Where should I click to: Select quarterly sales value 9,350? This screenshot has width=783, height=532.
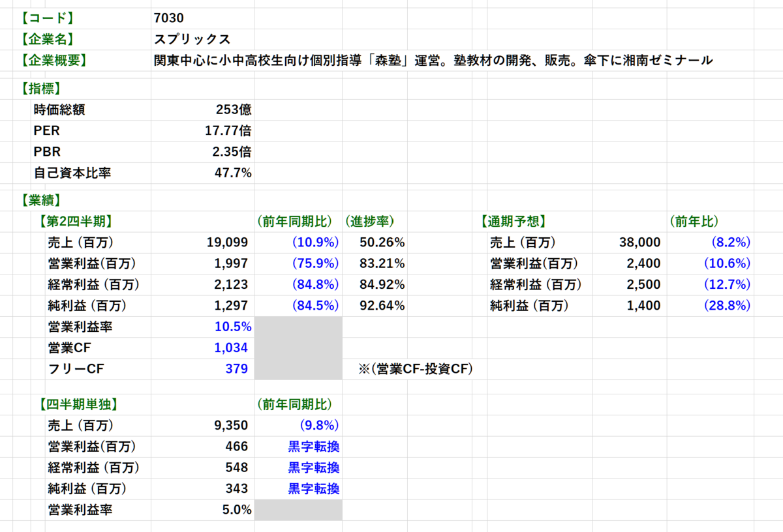(x=231, y=426)
